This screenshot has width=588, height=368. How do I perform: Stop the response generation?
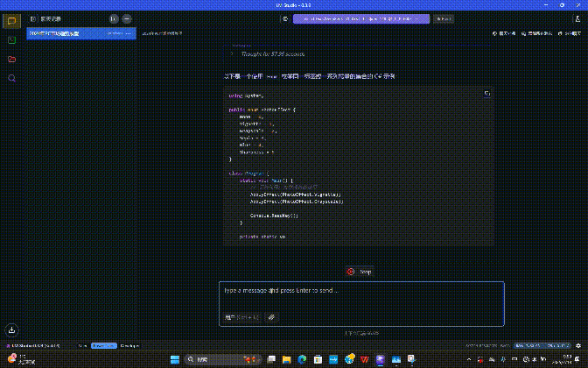[x=360, y=272]
